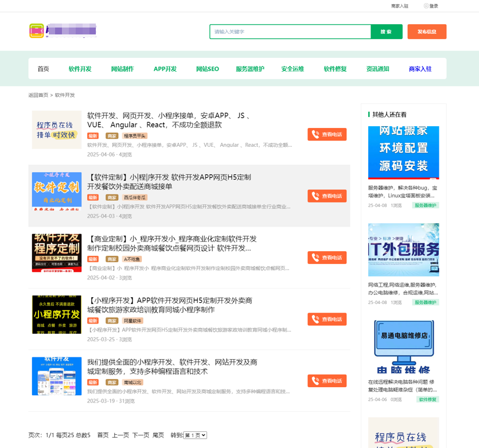Click pagination 下一页 link

tap(141, 435)
